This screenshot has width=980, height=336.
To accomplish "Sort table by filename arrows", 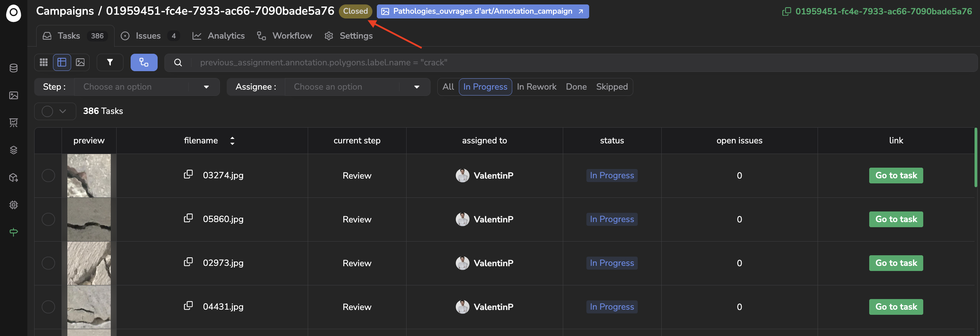I will coord(233,141).
